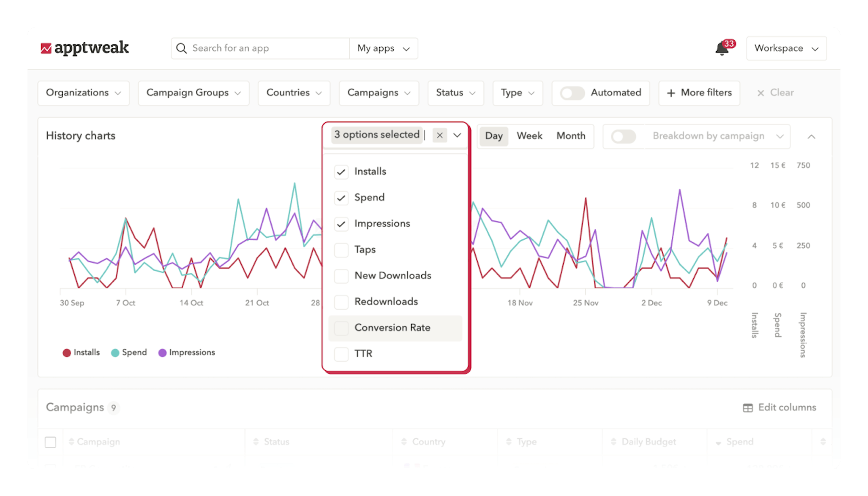Screen dimensions: 868x496
Task: Click the X to clear selected metrics
Action: [440, 136]
